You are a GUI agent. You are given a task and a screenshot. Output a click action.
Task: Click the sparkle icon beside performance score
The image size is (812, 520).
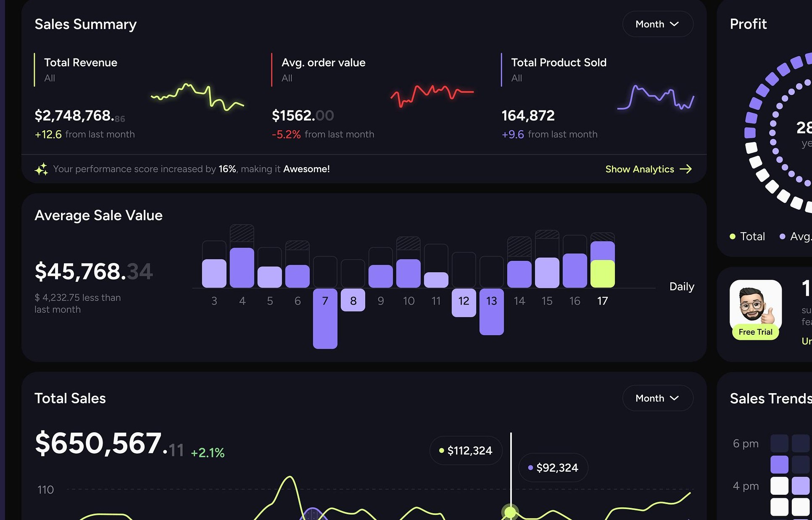pyautogui.click(x=41, y=169)
